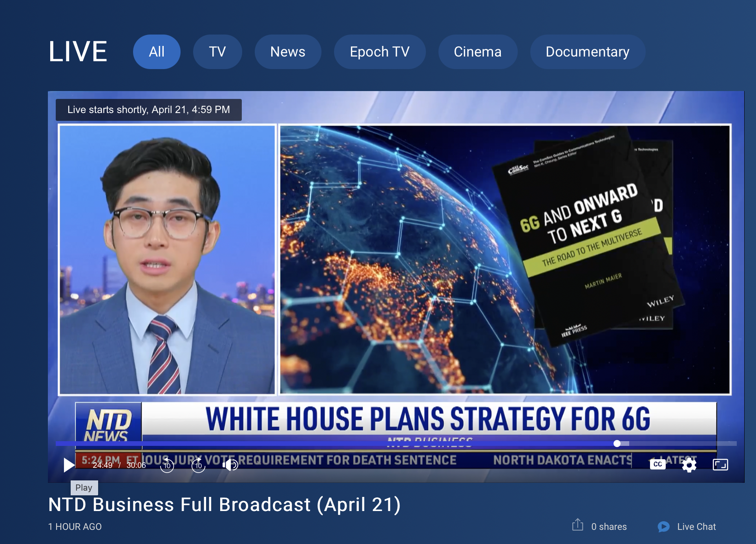Toggle closed captions CC button
This screenshot has width=756, height=544.
pos(658,464)
